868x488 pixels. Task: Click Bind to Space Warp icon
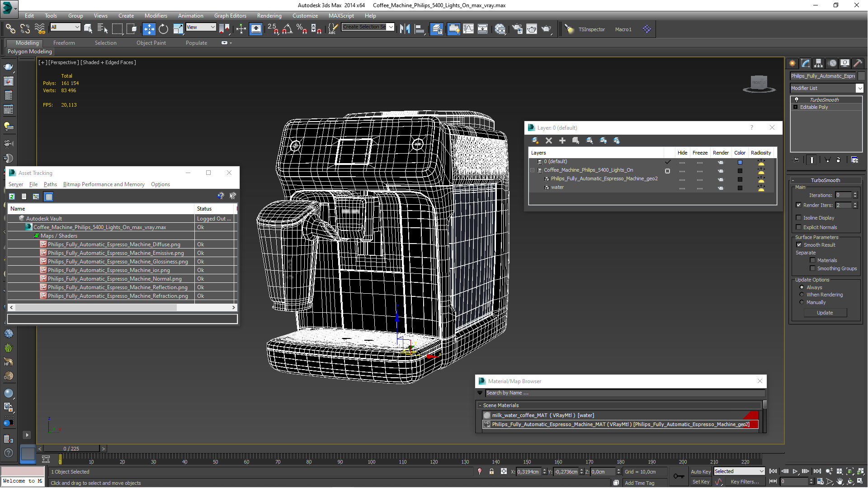click(40, 29)
